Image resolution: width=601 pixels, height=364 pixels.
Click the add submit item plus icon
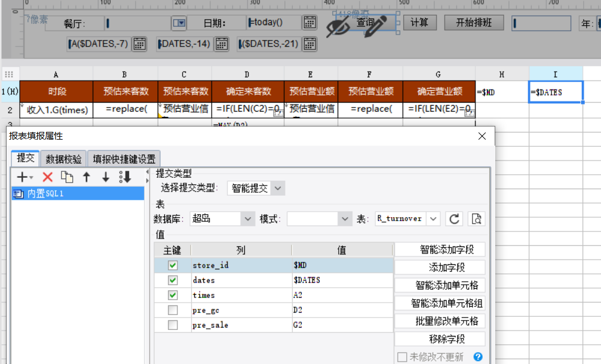click(x=24, y=177)
